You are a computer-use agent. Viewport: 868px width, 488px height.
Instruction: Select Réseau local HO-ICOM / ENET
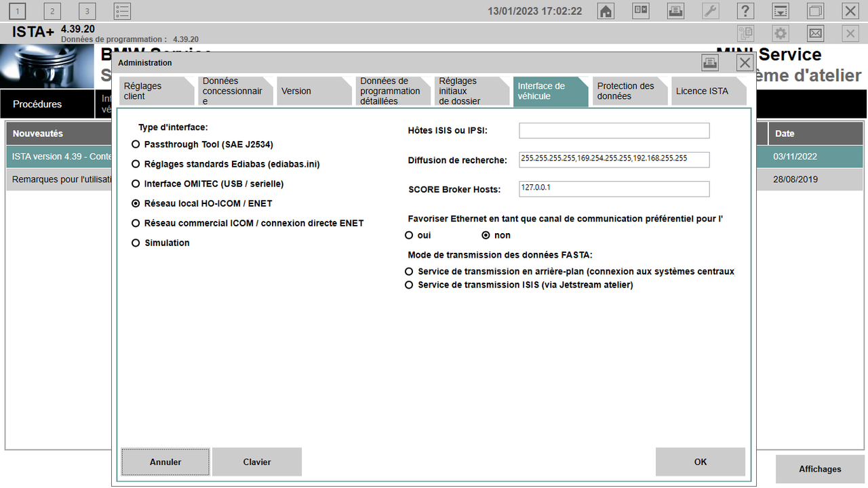point(202,203)
